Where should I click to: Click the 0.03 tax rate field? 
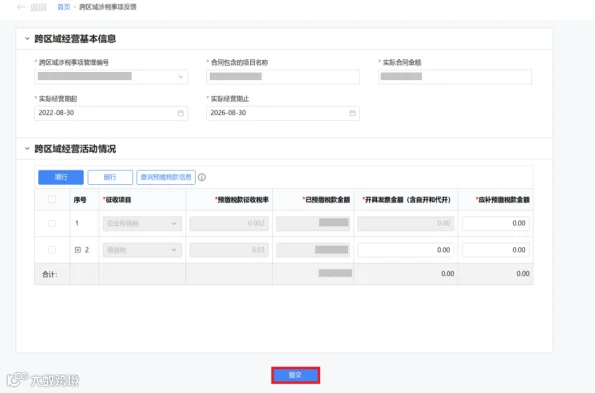pyautogui.click(x=229, y=250)
